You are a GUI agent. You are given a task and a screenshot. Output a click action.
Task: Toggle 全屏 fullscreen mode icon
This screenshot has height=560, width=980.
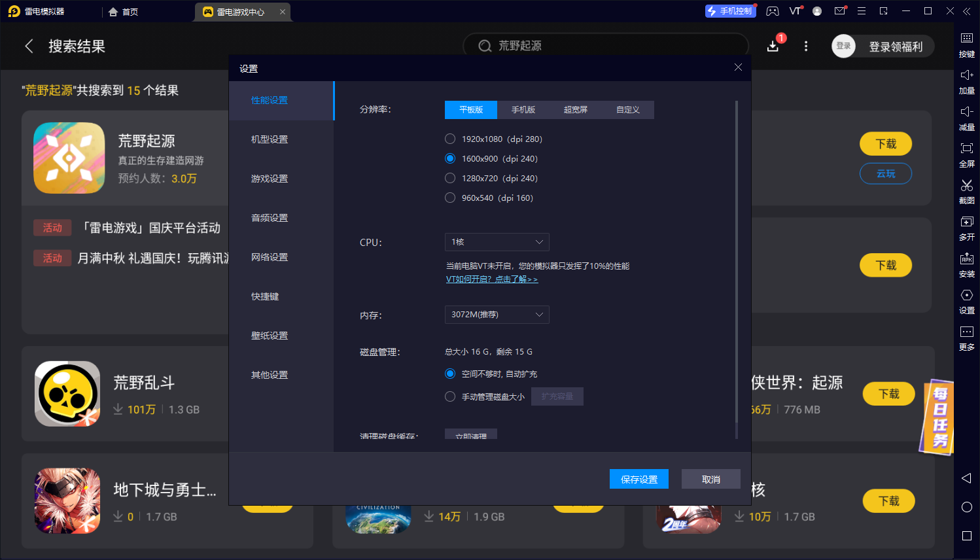(967, 148)
